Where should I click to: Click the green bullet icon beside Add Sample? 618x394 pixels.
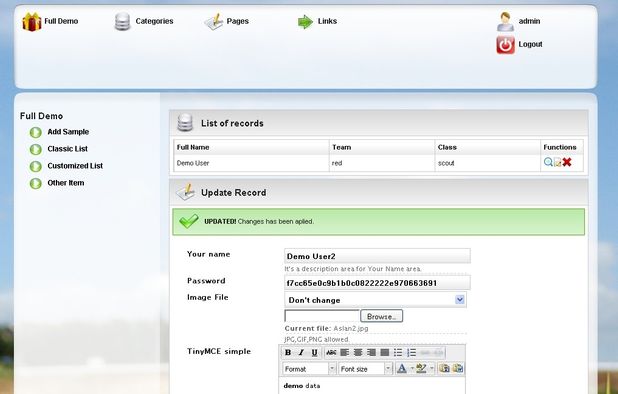[35, 132]
